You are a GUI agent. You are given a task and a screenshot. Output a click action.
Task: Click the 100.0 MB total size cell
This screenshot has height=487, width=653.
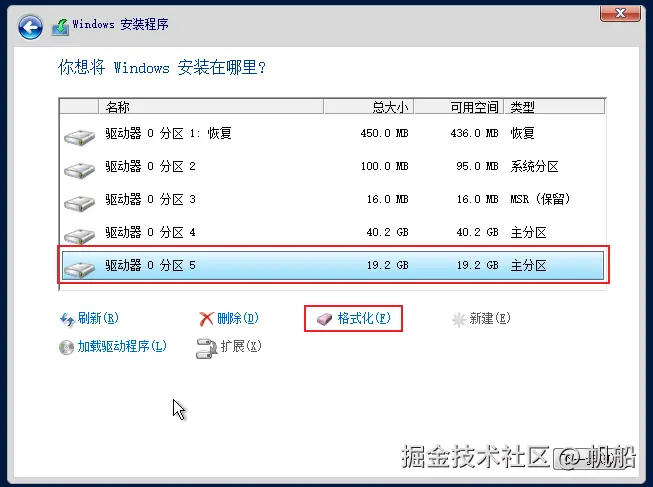coord(384,166)
